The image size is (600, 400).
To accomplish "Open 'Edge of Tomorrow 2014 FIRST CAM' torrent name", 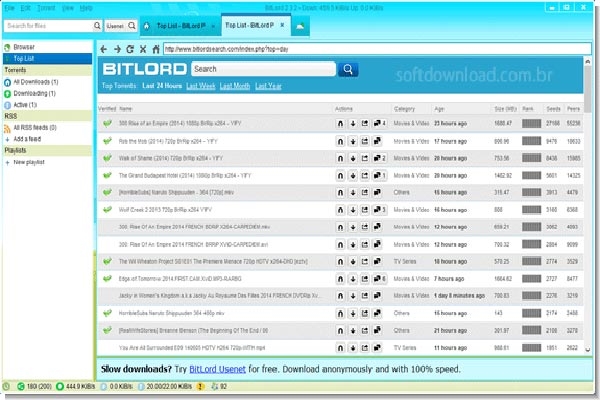I will pyautogui.click(x=180, y=279).
